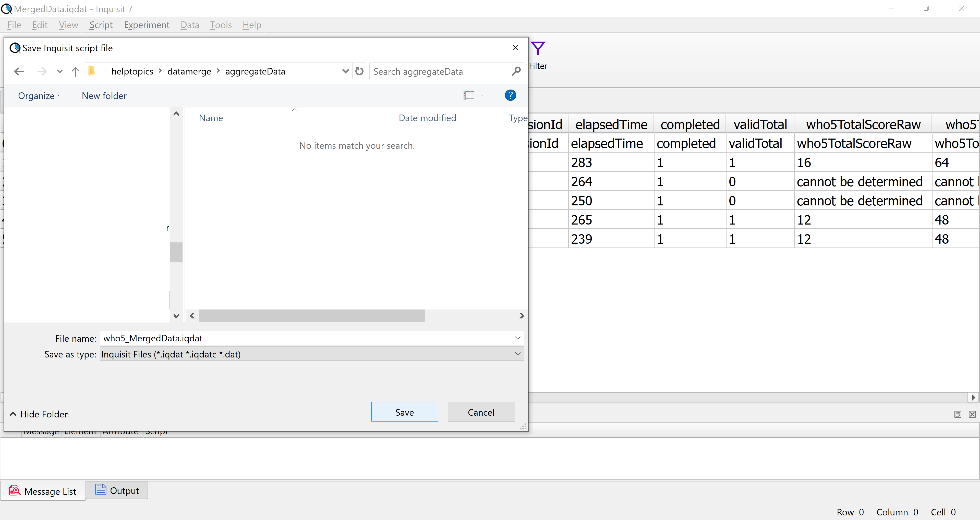
Task: Restore the bottom panel using float icon
Action: click(x=958, y=414)
